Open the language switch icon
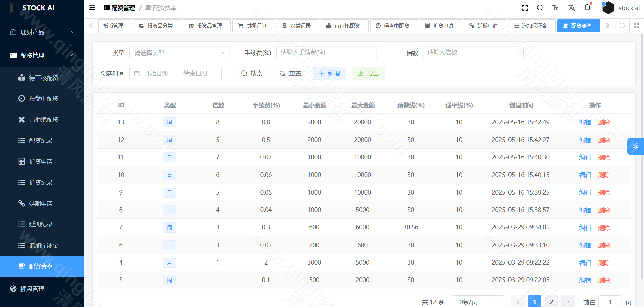 (x=571, y=7)
